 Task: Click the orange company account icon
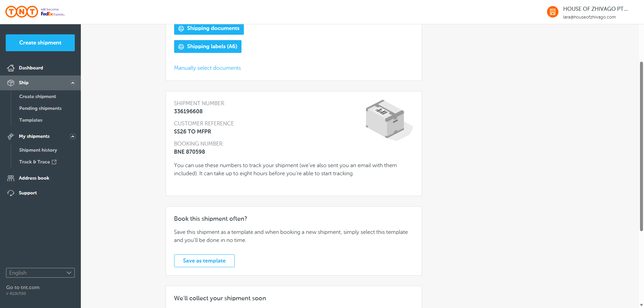[552, 12]
